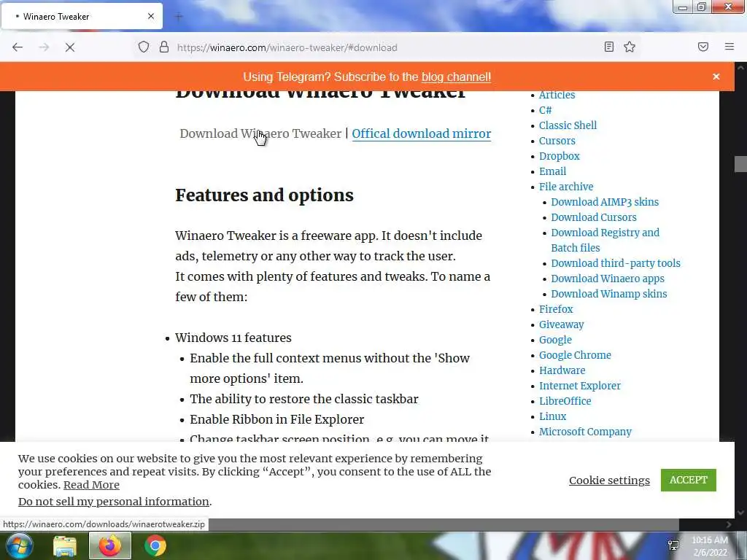Open the Classic Shell category
747x560 pixels.
(568, 125)
